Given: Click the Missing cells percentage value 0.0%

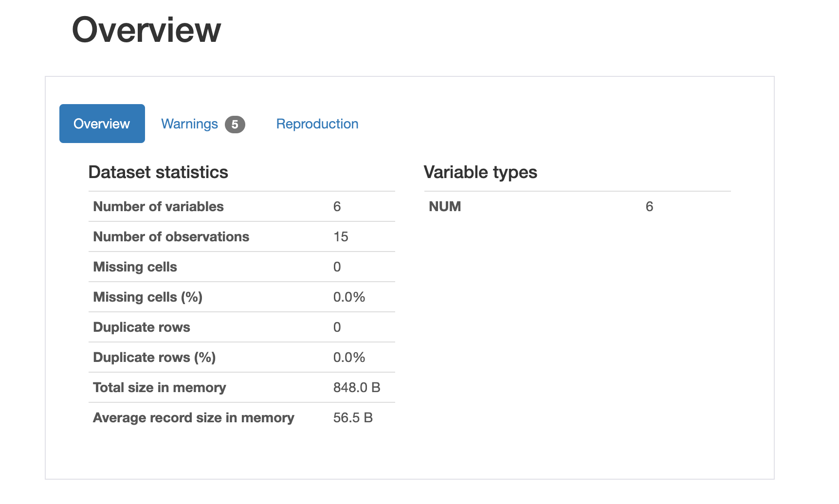Looking at the screenshot, I should click(349, 297).
